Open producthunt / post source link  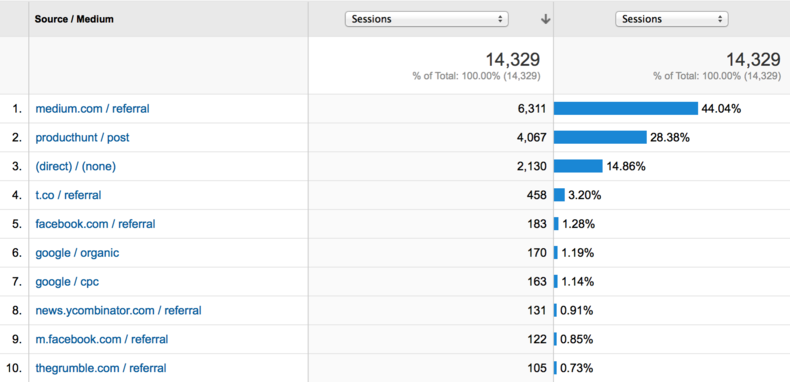tap(82, 137)
